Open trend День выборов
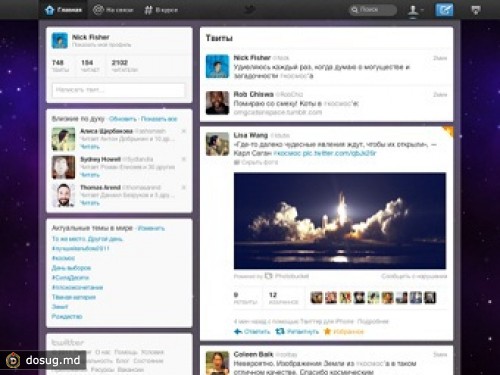Screen dimensions: 500x375 71,268
